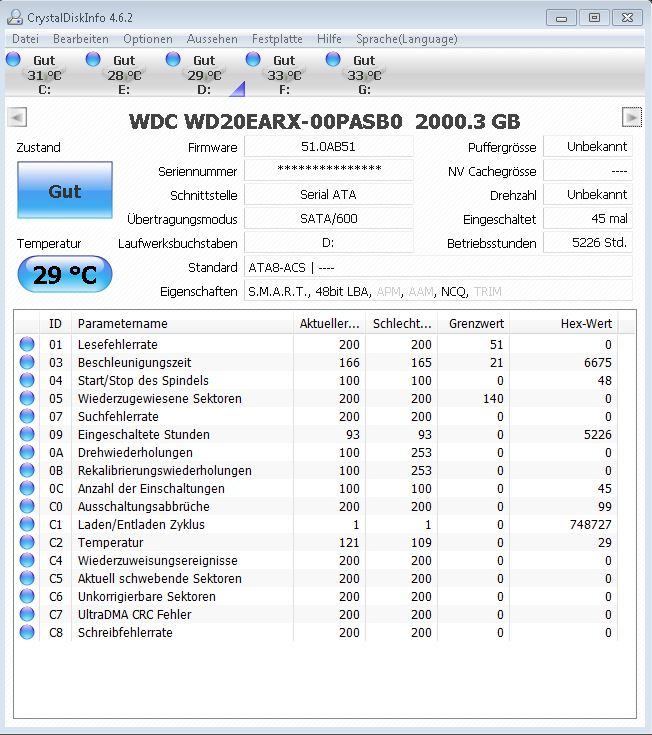Click the CrystalDiskInfo title bar icon
The width and height of the screenshot is (652, 735).
[x=15, y=17]
